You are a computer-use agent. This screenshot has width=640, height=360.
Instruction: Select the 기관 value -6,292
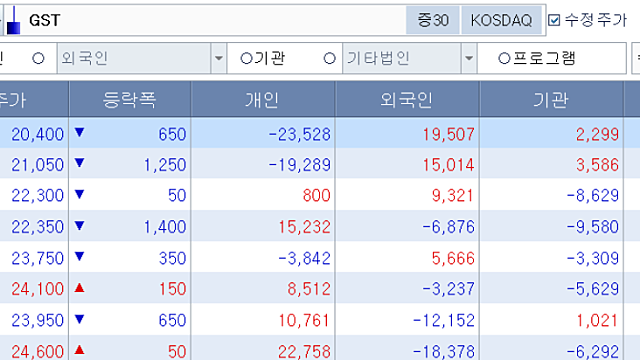(593, 351)
